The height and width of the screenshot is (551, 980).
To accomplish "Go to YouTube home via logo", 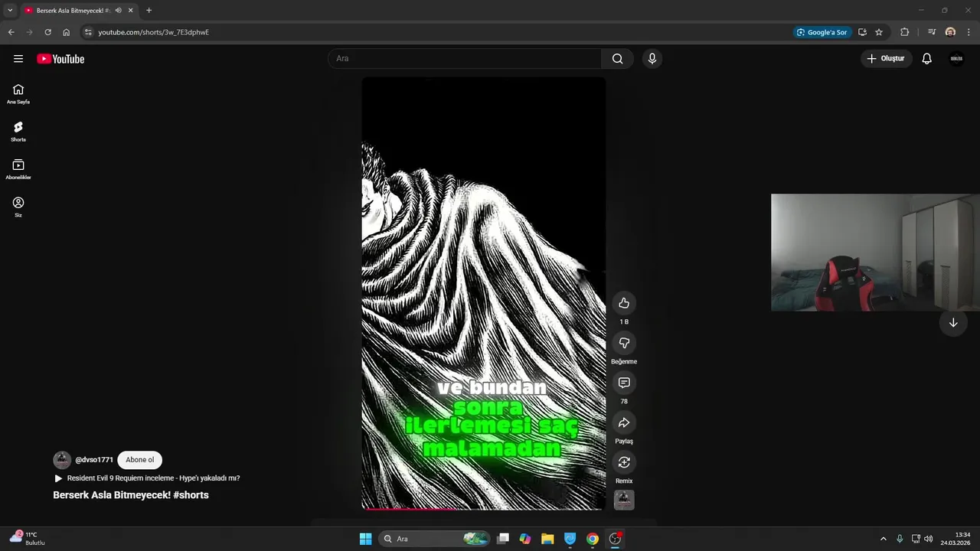I will point(60,59).
